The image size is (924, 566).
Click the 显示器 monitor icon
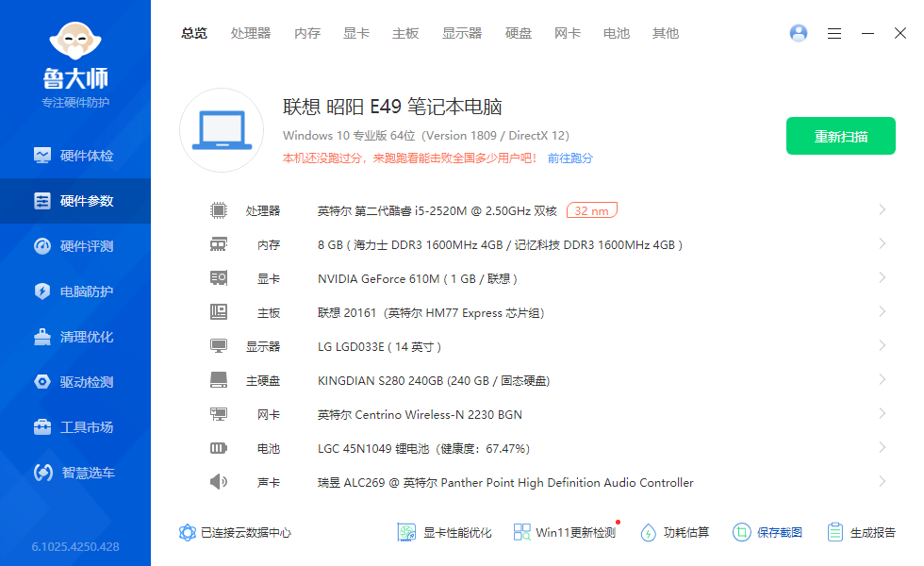(219, 346)
